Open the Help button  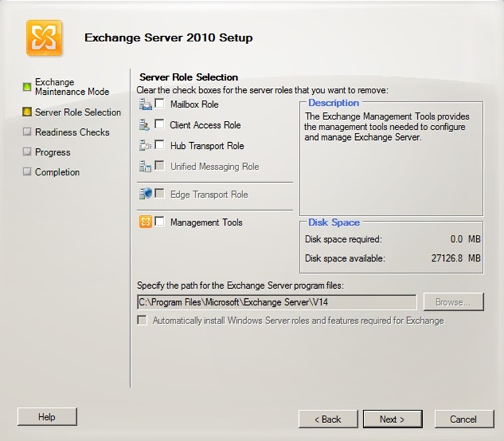coord(47,417)
